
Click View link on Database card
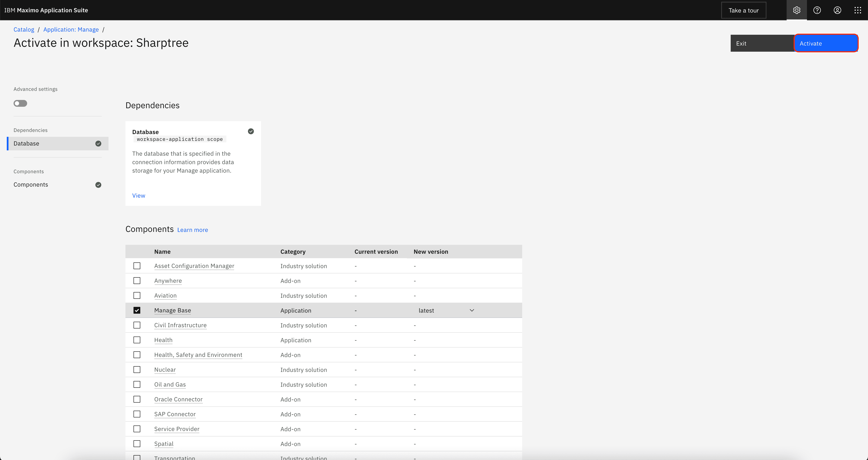(x=139, y=196)
